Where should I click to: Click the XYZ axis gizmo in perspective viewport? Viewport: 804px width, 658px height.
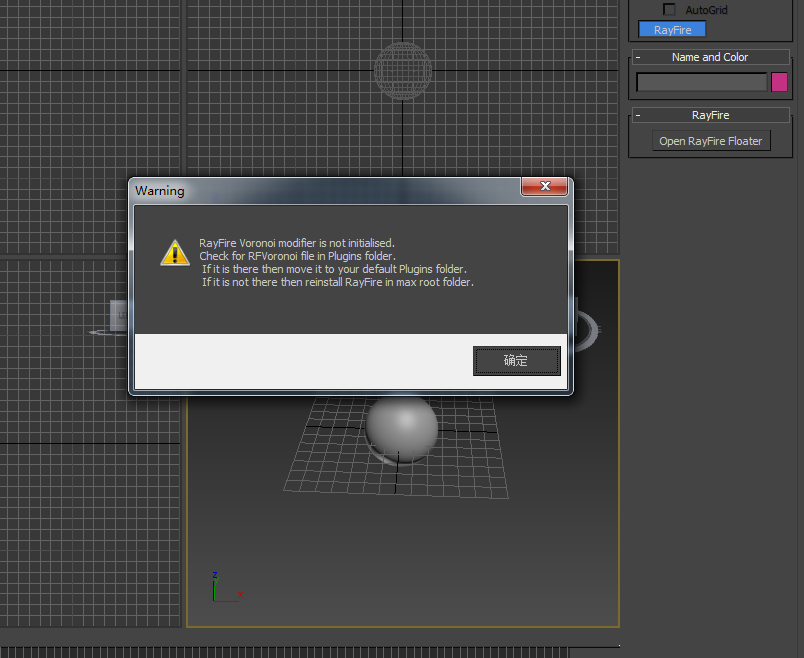227,587
